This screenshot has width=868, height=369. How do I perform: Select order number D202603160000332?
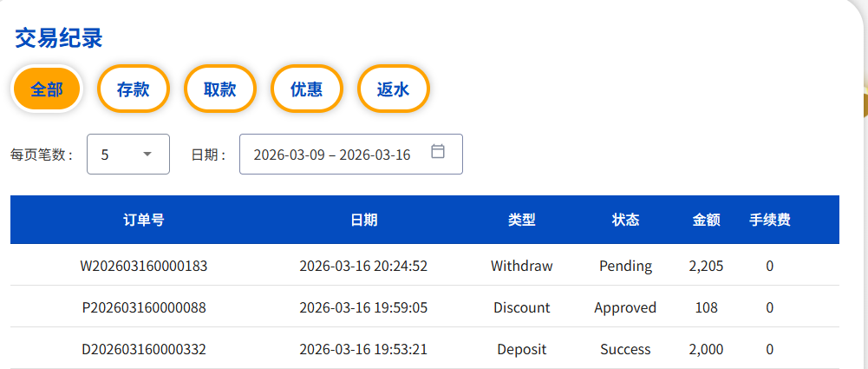[x=144, y=350]
